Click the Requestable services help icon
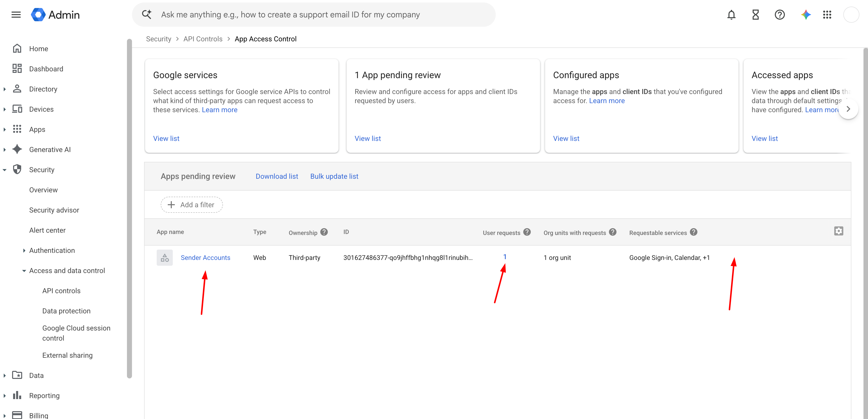Screen dimensions: 868x419 (693, 232)
